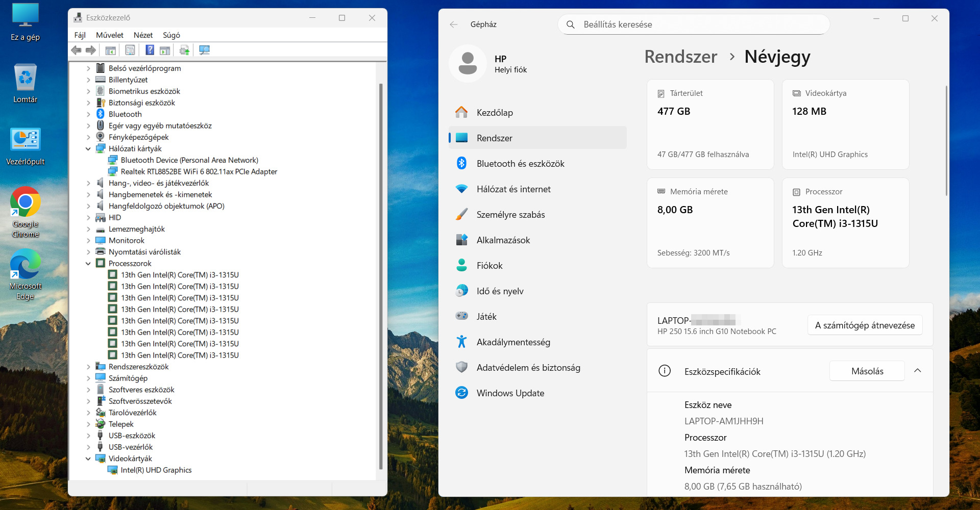Select the Ez a gép desktop icon

(25, 22)
